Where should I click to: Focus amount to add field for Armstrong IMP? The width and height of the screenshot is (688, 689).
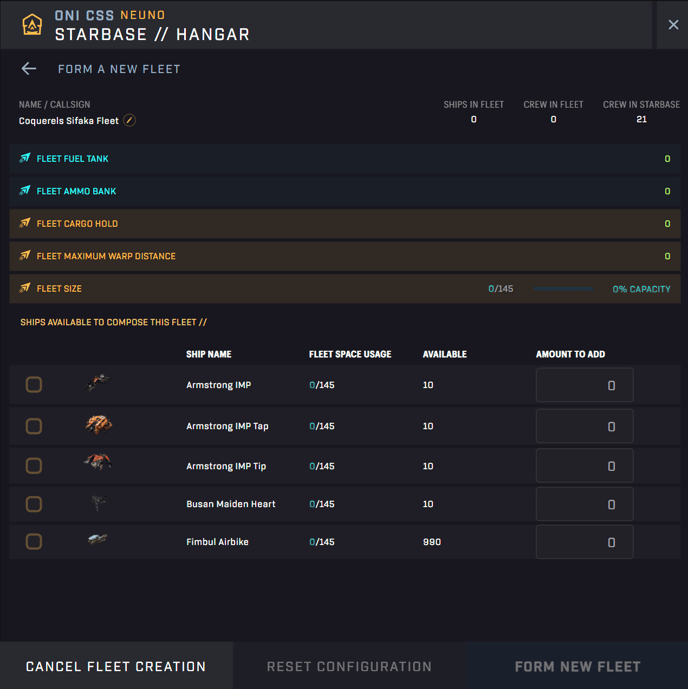584,385
